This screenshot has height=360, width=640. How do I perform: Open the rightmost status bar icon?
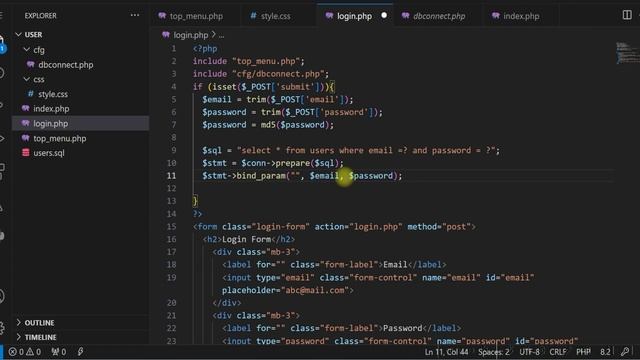pyautogui.click(x=625, y=352)
